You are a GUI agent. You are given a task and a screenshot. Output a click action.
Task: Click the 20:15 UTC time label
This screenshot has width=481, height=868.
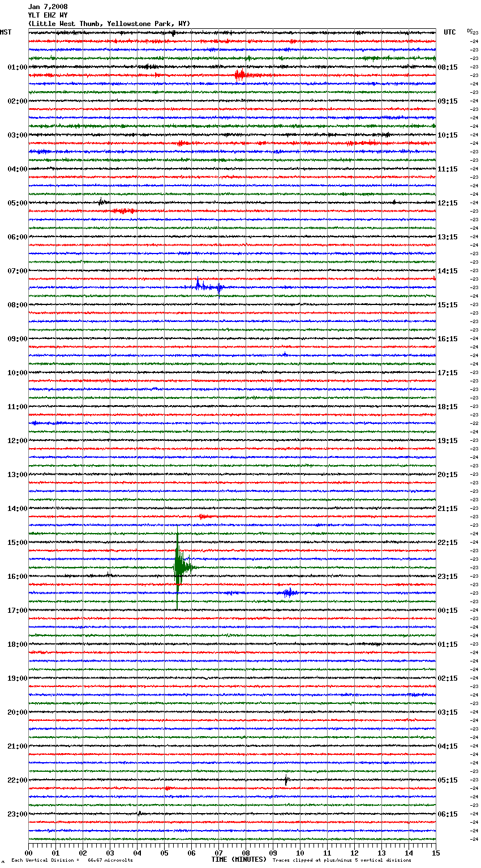pos(448,475)
